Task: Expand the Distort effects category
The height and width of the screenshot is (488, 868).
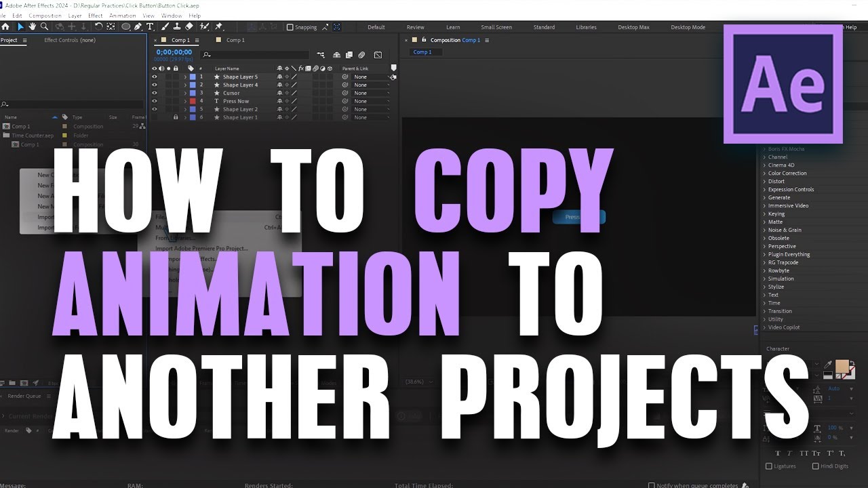Action: click(x=765, y=182)
